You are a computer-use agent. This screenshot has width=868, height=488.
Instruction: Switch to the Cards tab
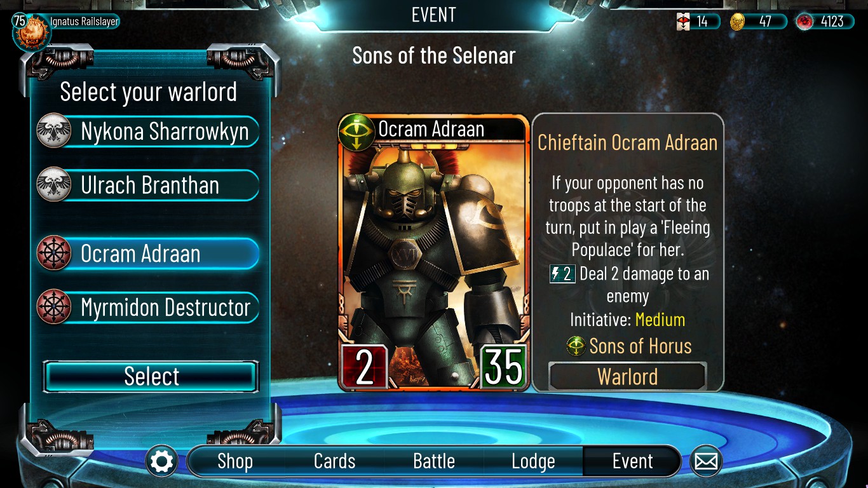click(335, 461)
